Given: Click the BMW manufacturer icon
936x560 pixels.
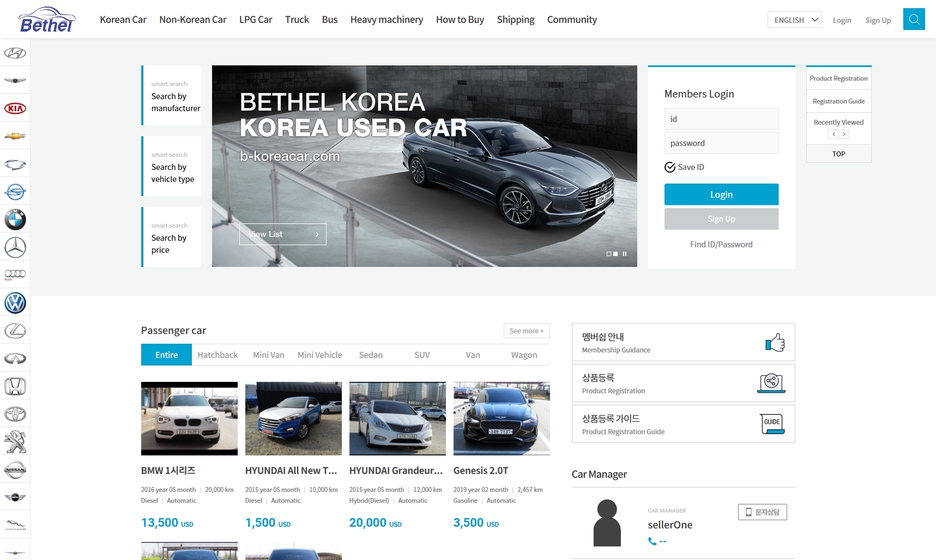Looking at the screenshot, I should [x=15, y=220].
